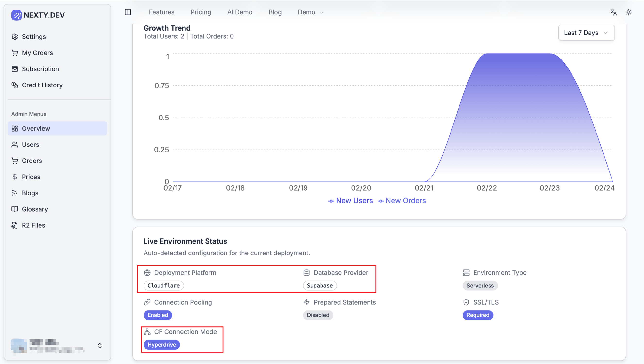Open the Pricing nav item

pyautogui.click(x=201, y=12)
